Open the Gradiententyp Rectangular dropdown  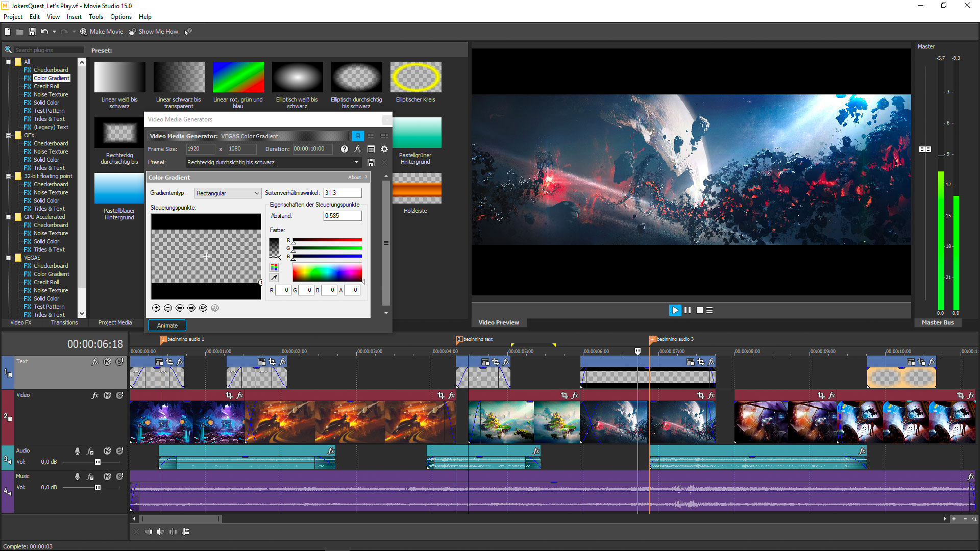(x=257, y=193)
